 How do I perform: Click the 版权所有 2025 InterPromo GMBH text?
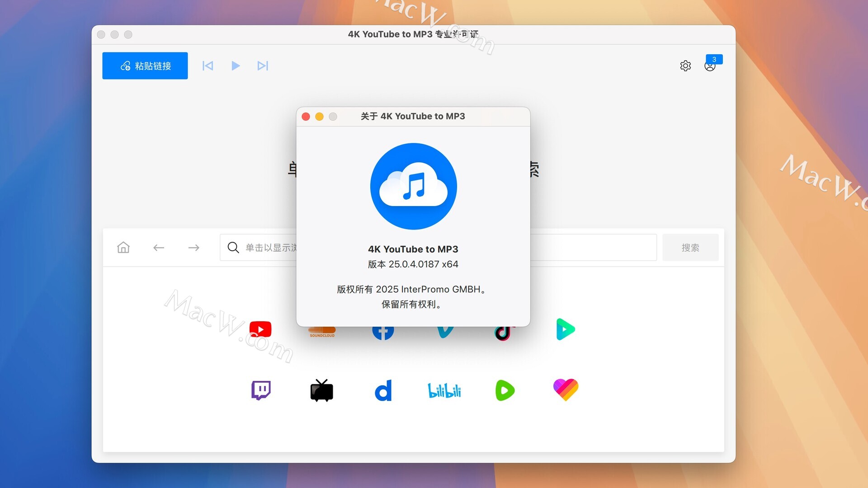[411, 289]
